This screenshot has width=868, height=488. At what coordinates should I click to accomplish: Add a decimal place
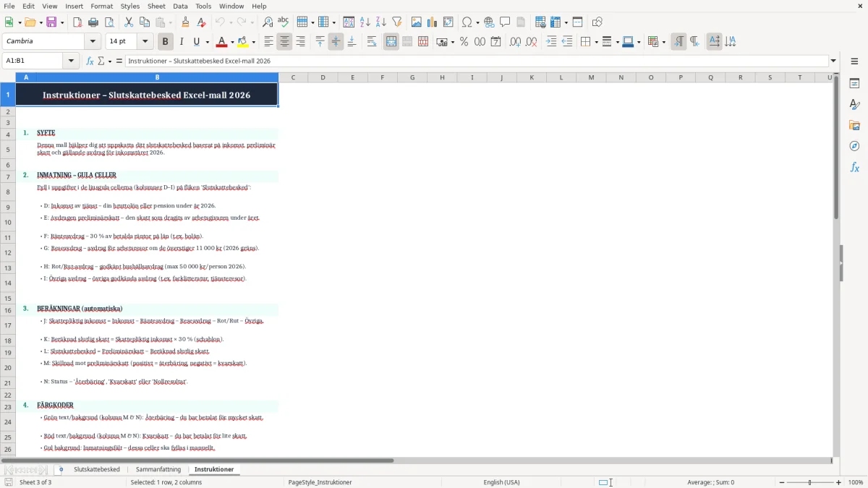[515, 42]
